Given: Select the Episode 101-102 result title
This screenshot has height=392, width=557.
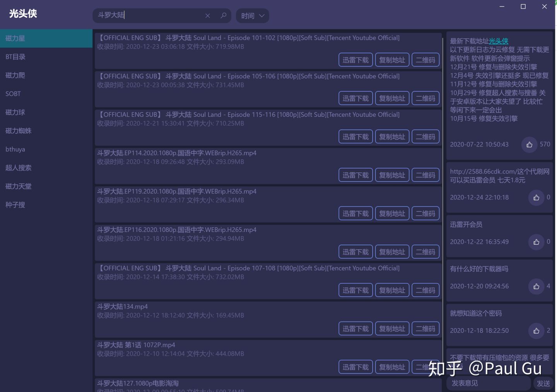Looking at the screenshot, I should pyautogui.click(x=248, y=38).
